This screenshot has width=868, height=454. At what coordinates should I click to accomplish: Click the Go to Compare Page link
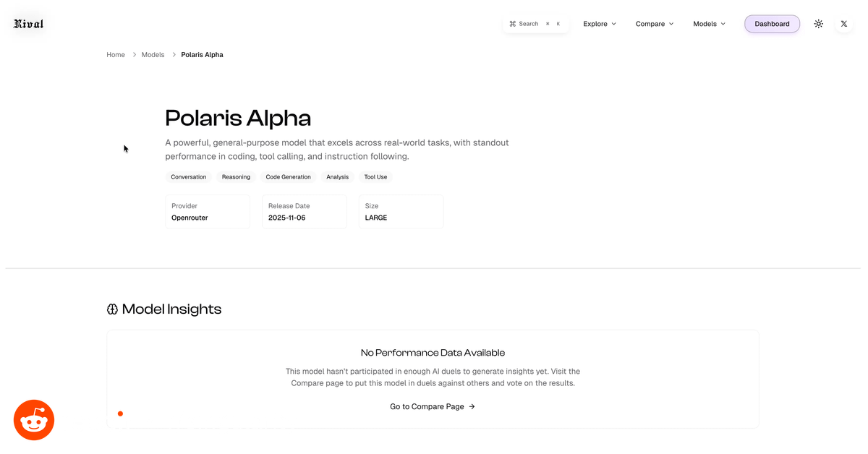click(x=427, y=407)
